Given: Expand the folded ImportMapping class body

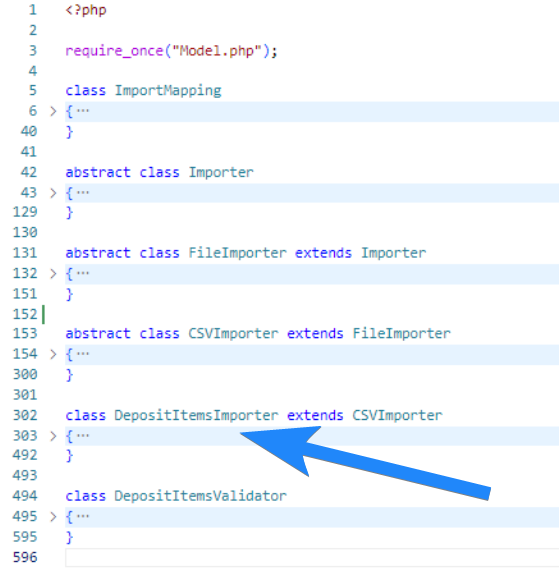Looking at the screenshot, I should tap(53, 111).
